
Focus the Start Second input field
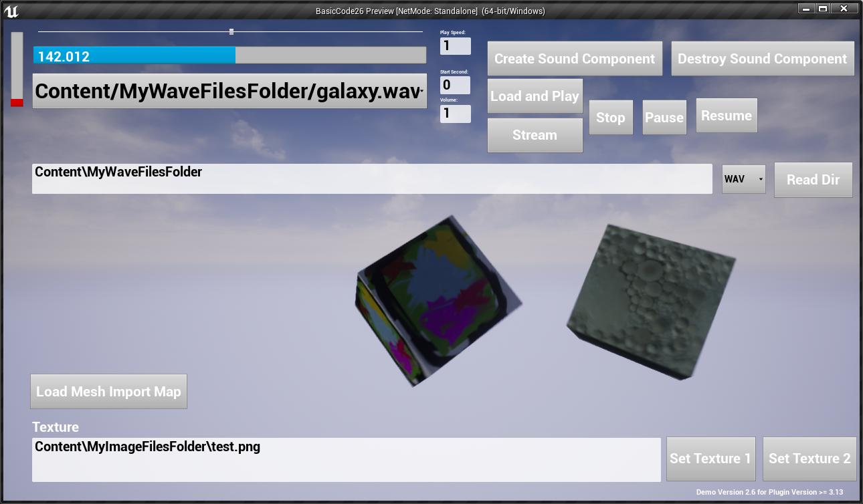pyautogui.click(x=455, y=85)
